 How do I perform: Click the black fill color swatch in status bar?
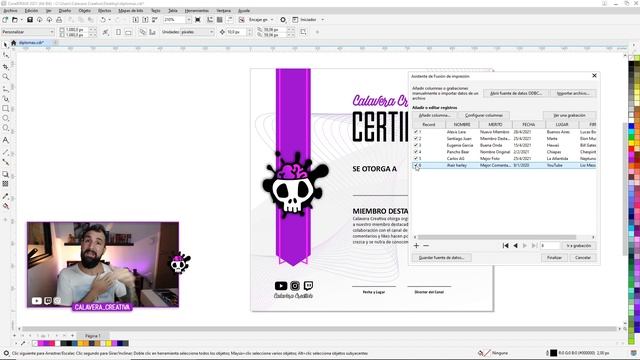553,353
